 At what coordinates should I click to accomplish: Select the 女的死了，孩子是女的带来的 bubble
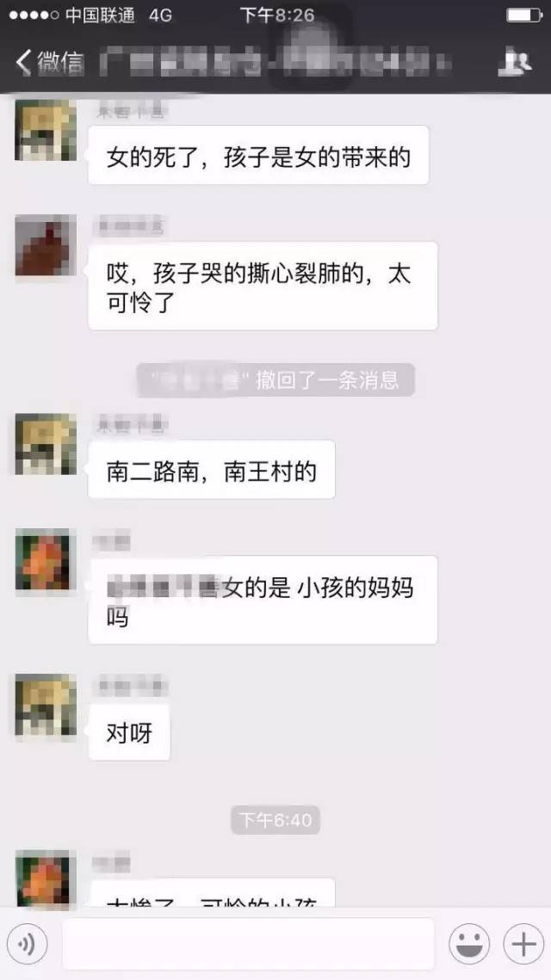[258, 155]
